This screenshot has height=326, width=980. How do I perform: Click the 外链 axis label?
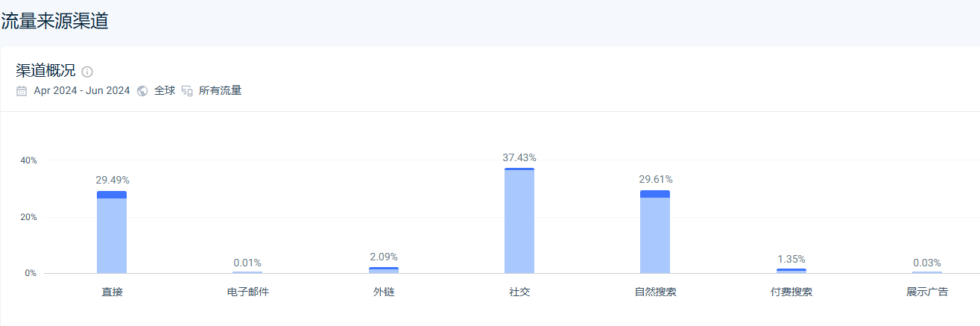(x=384, y=292)
